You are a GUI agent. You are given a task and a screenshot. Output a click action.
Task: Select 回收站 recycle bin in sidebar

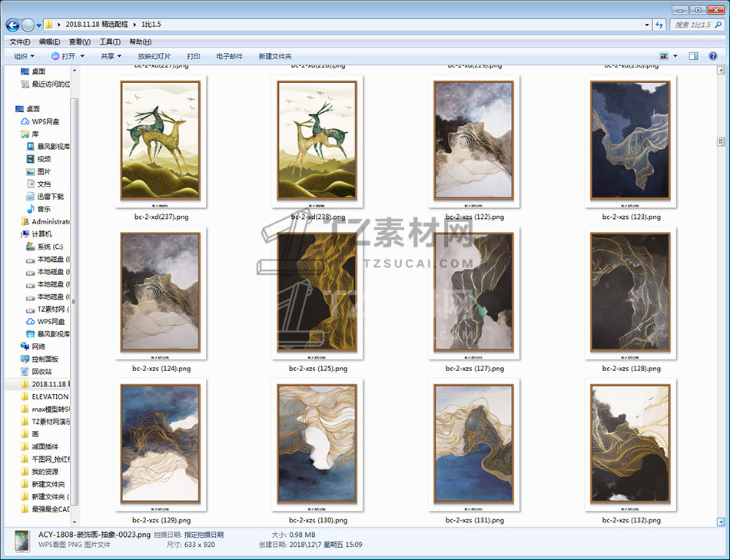tap(41, 371)
